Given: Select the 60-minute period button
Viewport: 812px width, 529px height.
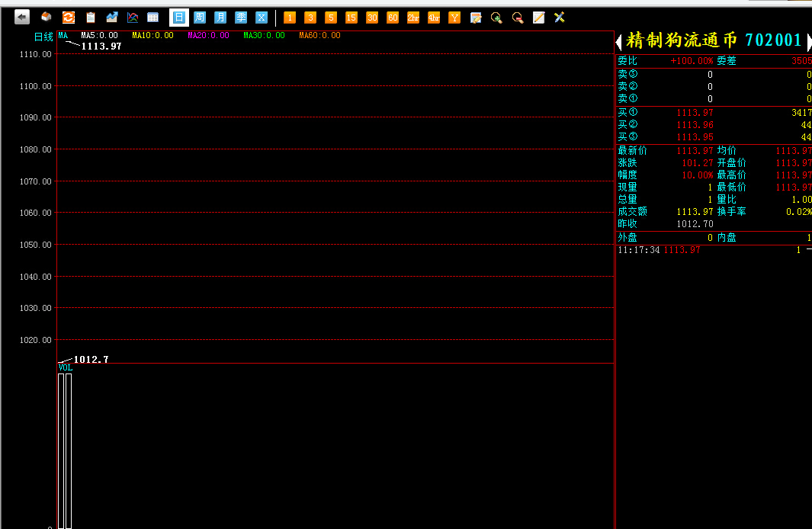Looking at the screenshot, I should (x=393, y=17).
